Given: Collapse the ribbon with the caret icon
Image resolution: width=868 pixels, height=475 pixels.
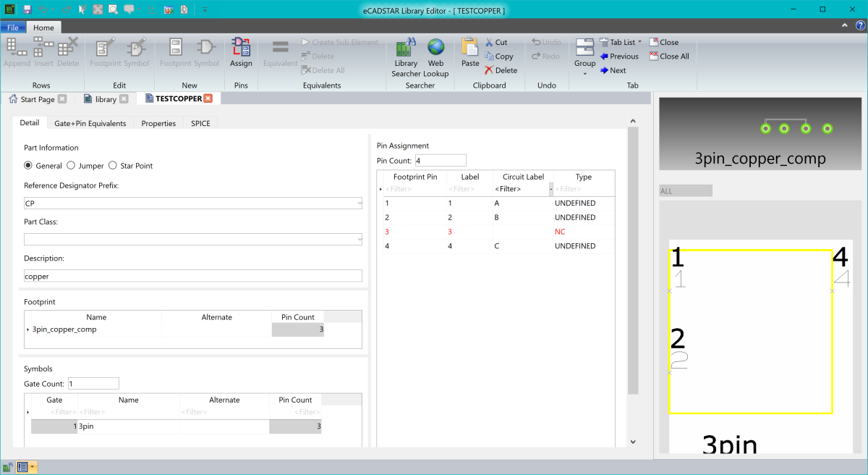Looking at the screenshot, I should click(x=846, y=26).
